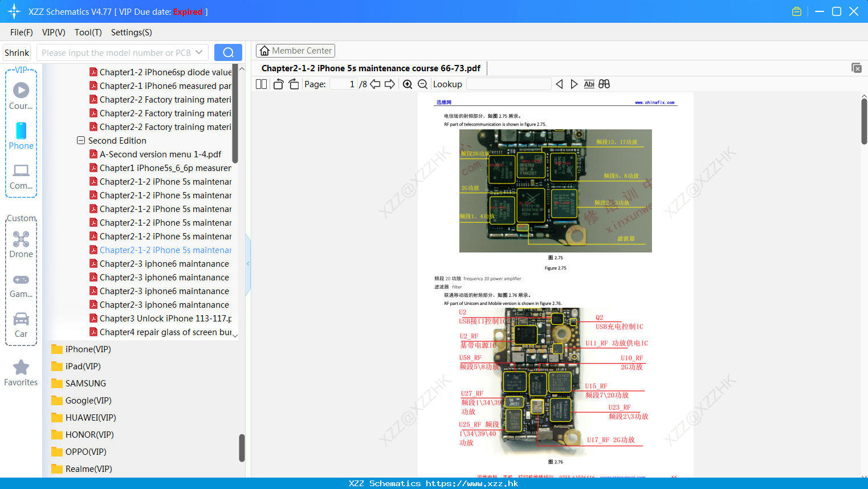Screen dimensions: 868x489
Task: Open the VIP(V) menu
Action: coord(54,32)
